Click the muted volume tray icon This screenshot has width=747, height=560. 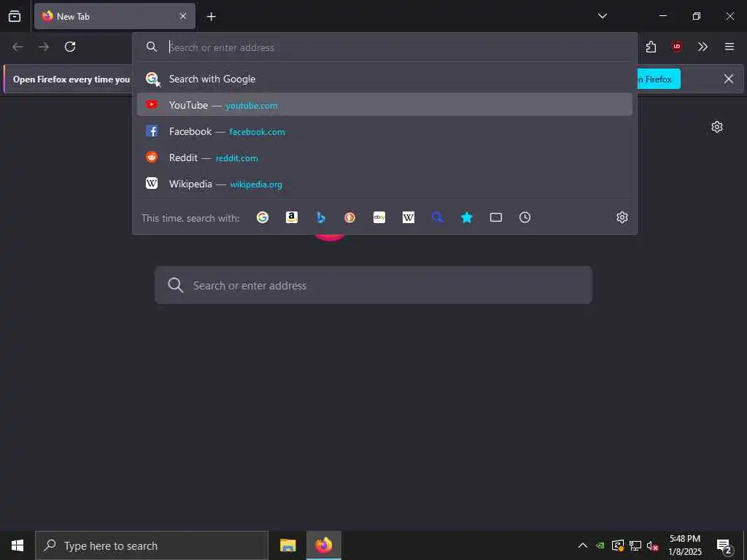click(x=653, y=545)
